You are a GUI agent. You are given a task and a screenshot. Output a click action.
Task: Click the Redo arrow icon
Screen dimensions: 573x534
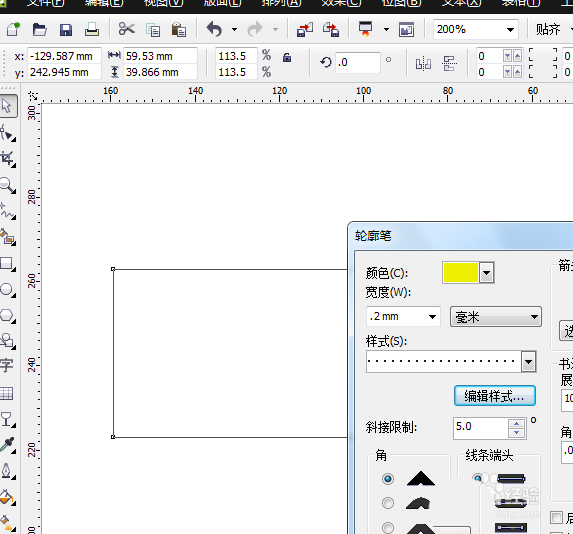(255, 29)
